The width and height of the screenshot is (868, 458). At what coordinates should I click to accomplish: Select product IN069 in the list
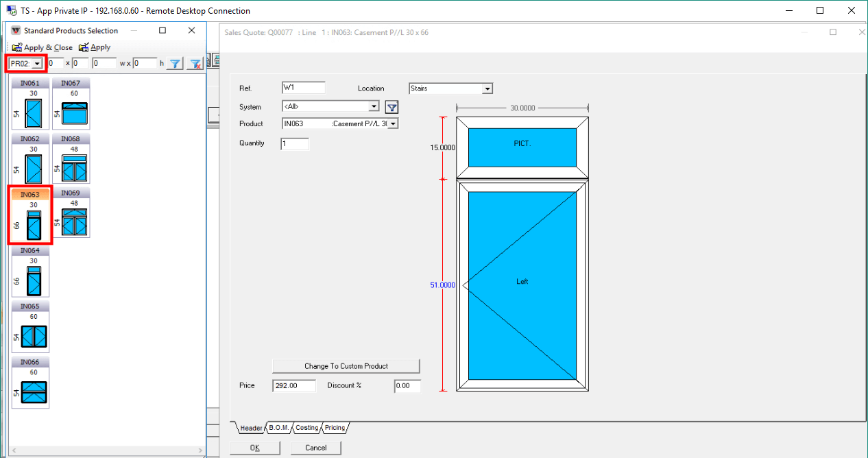[x=71, y=214]
